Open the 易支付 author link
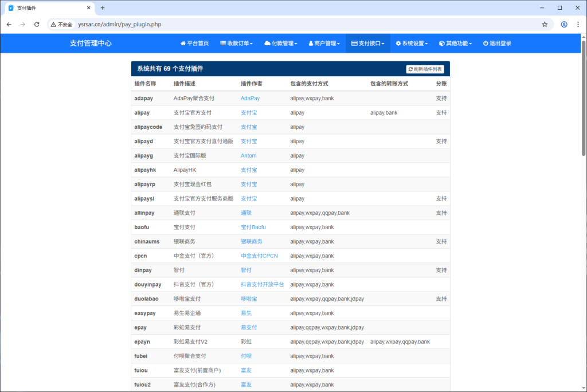 pyautogui.click(x=249, y=328)
